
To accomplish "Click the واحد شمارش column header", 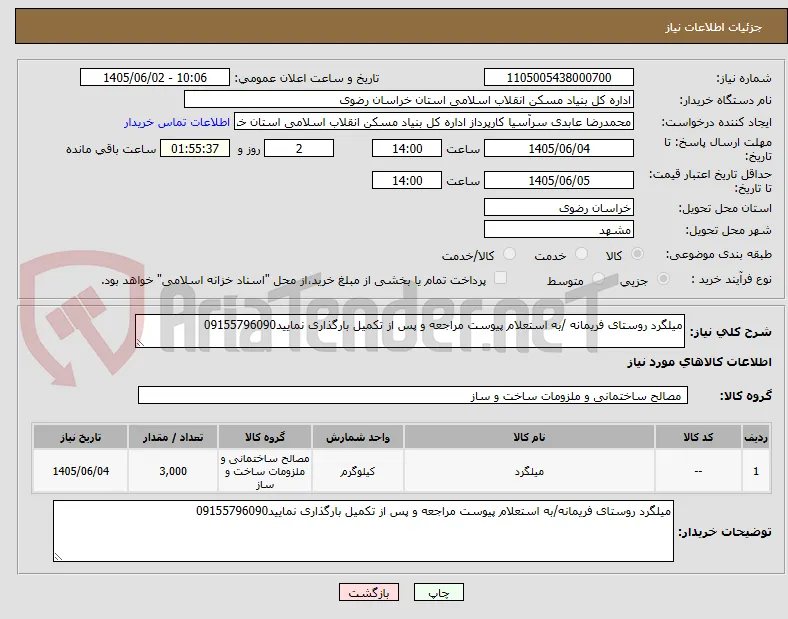I will tap(357, 437).
